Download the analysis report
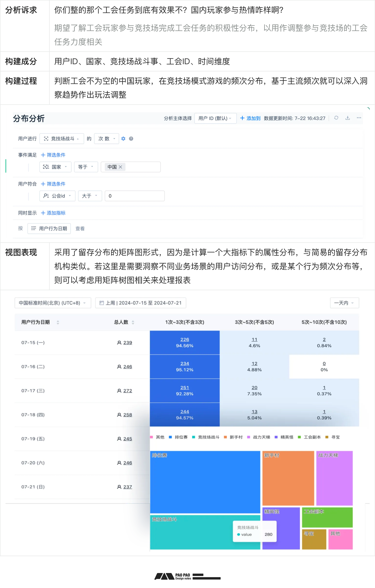 tap(348, 118)
